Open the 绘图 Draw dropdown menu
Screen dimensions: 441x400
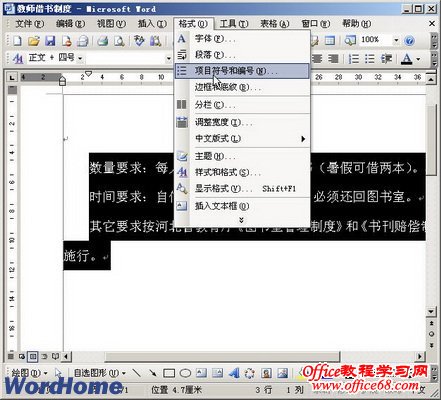coord(29,373)
